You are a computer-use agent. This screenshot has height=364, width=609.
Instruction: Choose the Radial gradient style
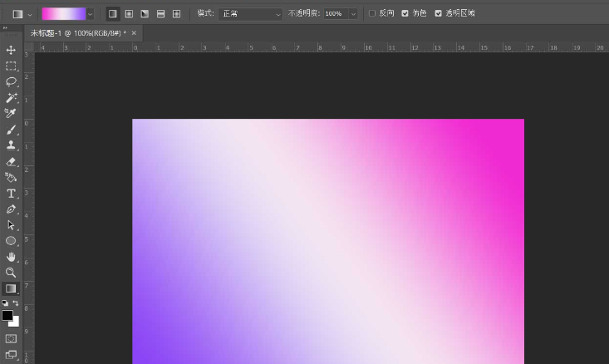[129, 13]
